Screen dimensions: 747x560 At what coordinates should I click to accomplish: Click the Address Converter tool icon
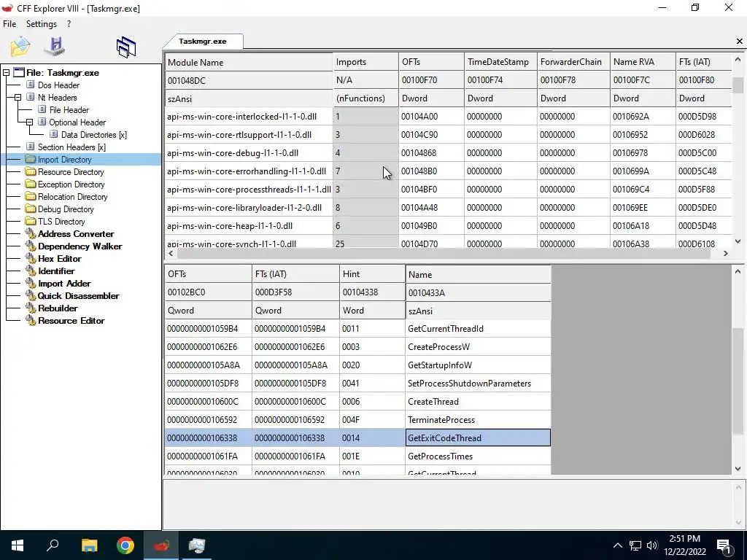tap(31, 233)
